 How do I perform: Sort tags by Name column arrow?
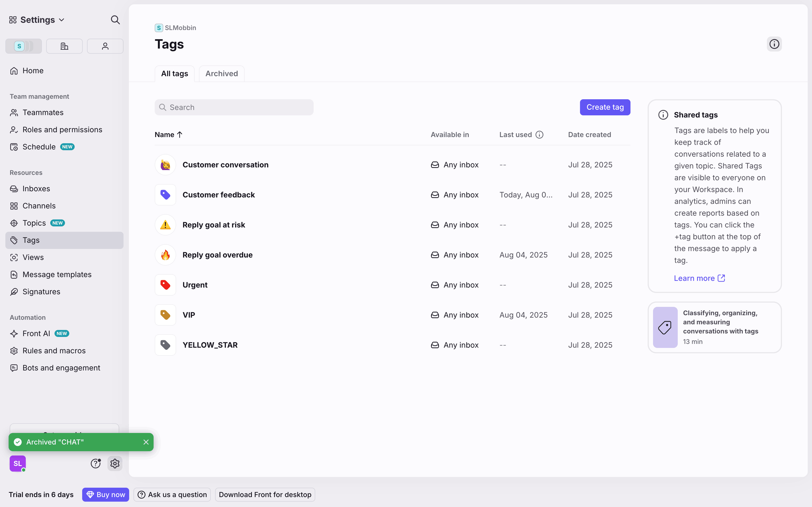(x=180, y=135)
